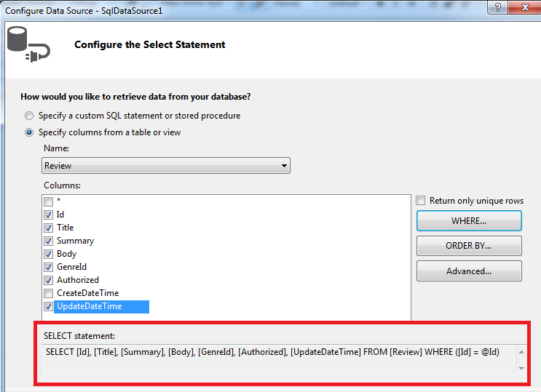Click the database plug icon in header
Screen dimensions: 541x392
tap(27, 45)
